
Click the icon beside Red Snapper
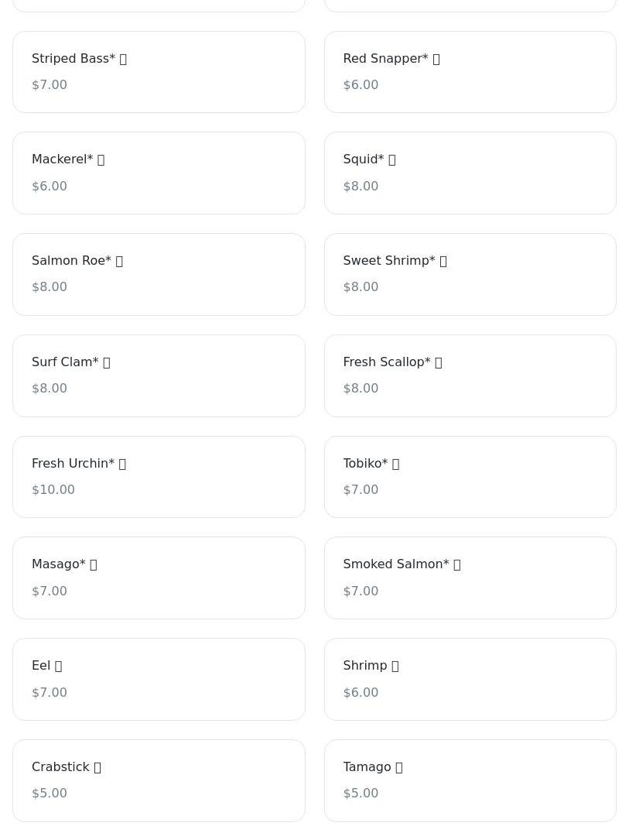coord(436,59)
